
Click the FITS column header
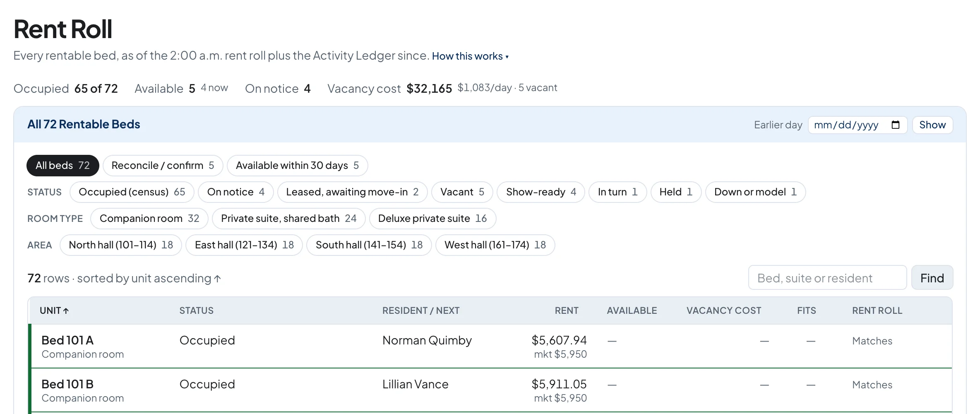tap(807, 310)
